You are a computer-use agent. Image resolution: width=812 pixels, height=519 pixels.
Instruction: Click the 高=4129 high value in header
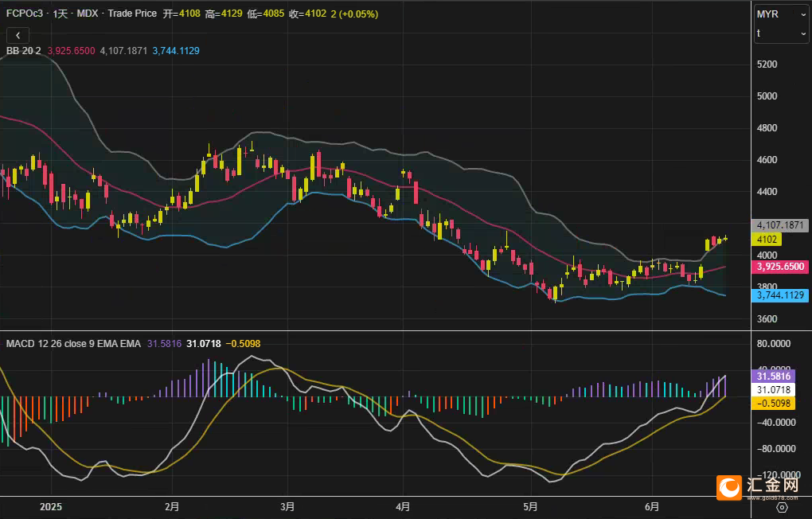point(223,14)
